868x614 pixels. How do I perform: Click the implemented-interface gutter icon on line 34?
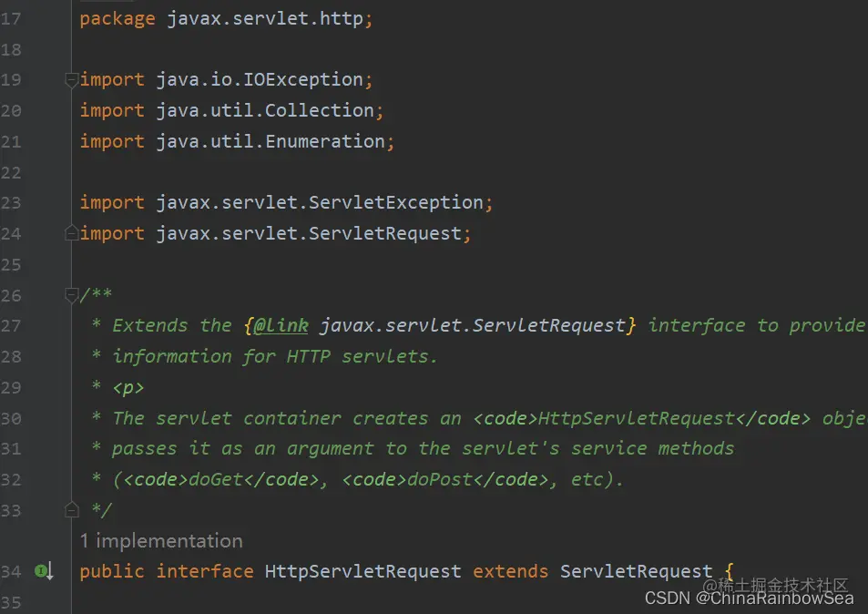(x=44, y=571)
